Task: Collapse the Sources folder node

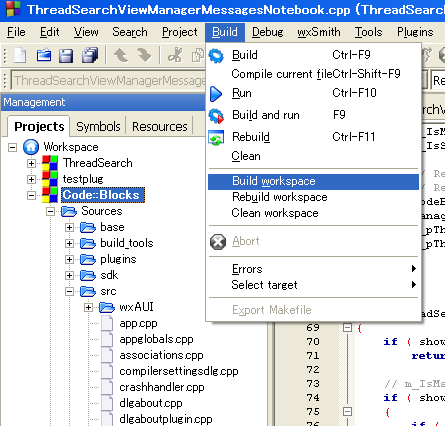Action: 50,211
